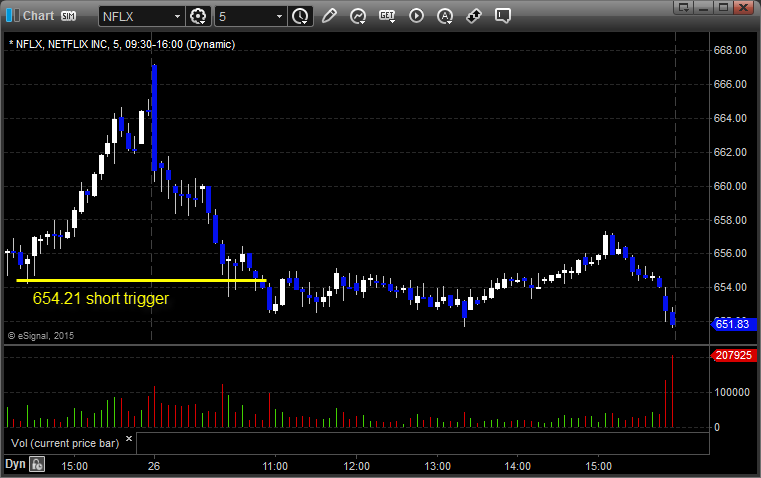
Task: Click the speech bubble comment icon
Action: [x=502, y=16]
